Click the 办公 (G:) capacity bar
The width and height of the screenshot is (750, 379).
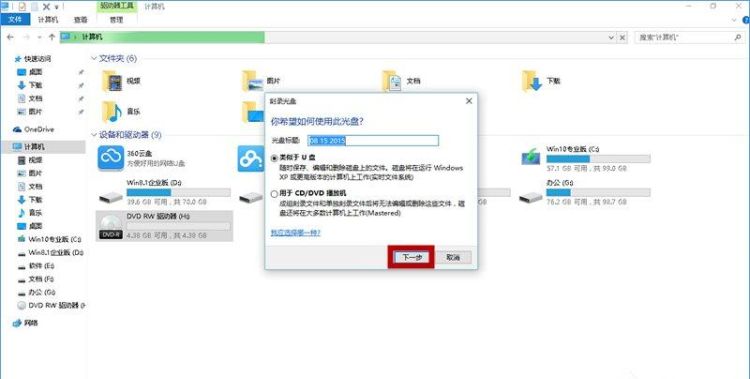598,192
